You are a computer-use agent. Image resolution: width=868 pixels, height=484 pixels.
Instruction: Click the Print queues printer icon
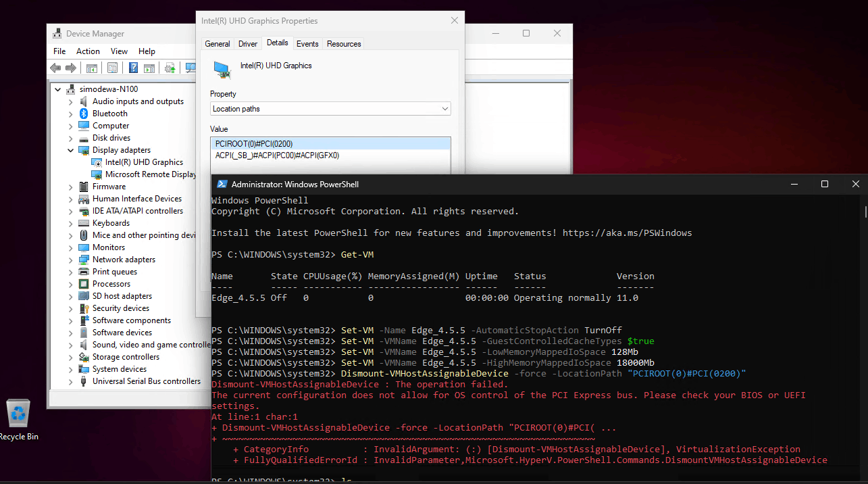pos(84,272)
